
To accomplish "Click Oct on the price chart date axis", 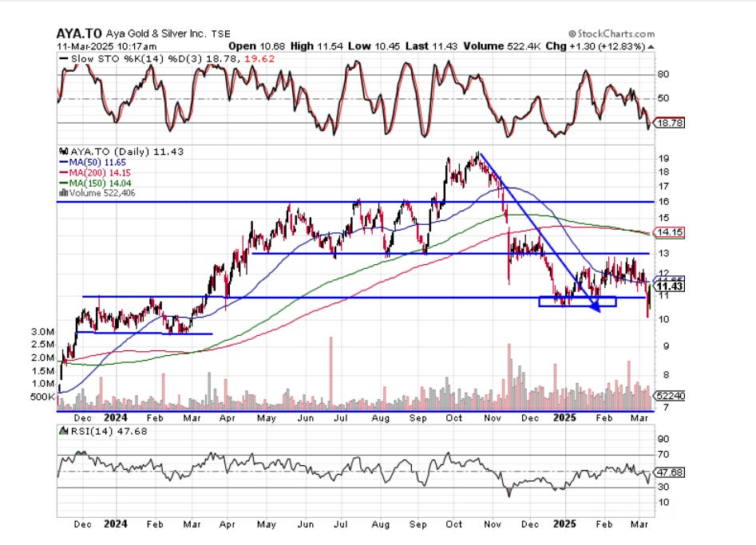I will coord(453,418).
